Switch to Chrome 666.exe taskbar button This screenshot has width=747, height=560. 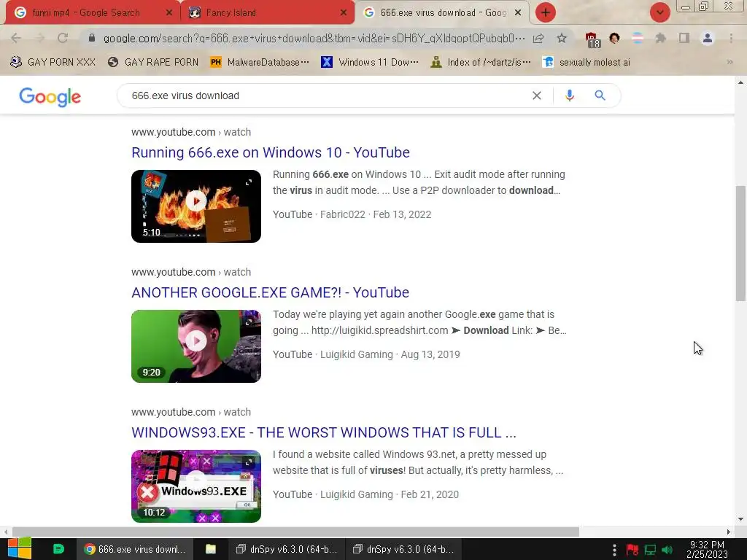135,549
